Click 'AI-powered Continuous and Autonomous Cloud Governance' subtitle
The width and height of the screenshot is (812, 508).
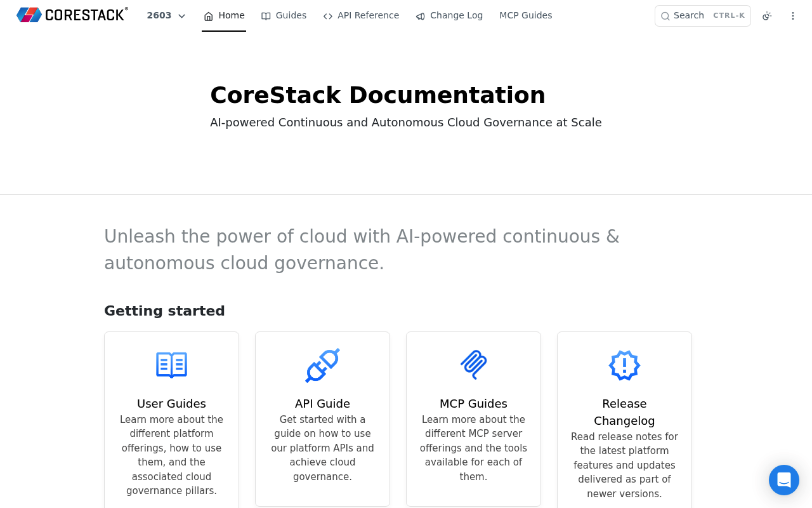[x=406, y=123]
